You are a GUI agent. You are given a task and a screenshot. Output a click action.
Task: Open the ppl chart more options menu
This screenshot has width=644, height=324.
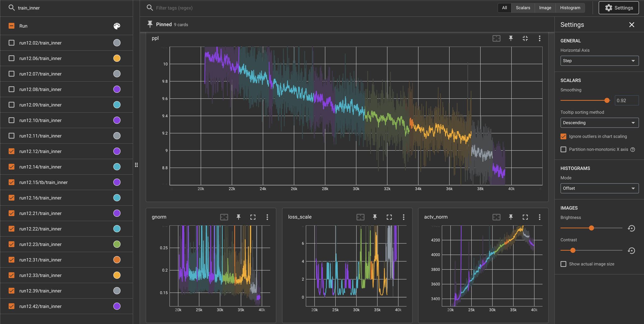coord(540,38)
